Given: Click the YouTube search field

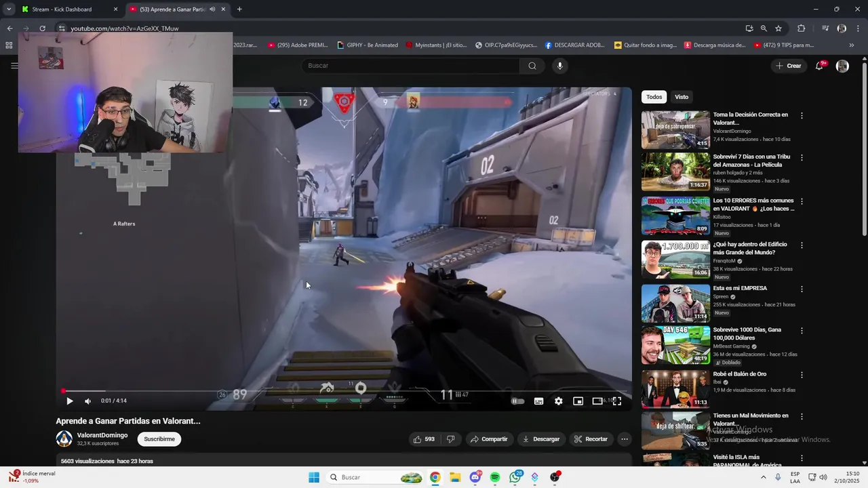Looking at the screenshot, I should (x=410, y=66).
